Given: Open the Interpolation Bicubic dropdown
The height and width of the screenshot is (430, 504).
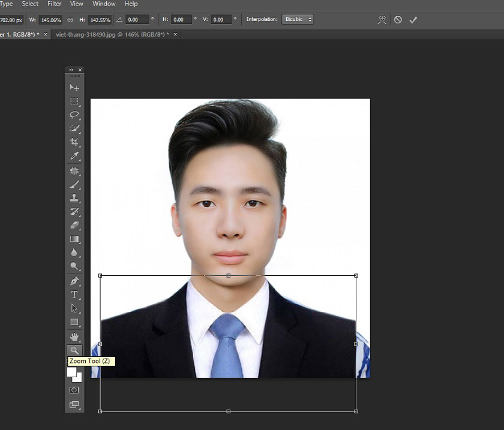Looking at the screenshot, I should pyautogui.click(x=298, y=19).
